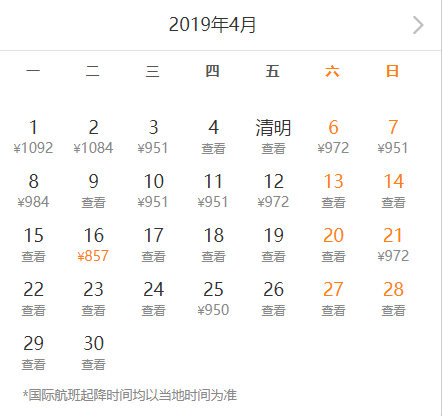The image size is (442, 416).
Task: Select April 1 priced ¥1092
Action: (33, 137)
